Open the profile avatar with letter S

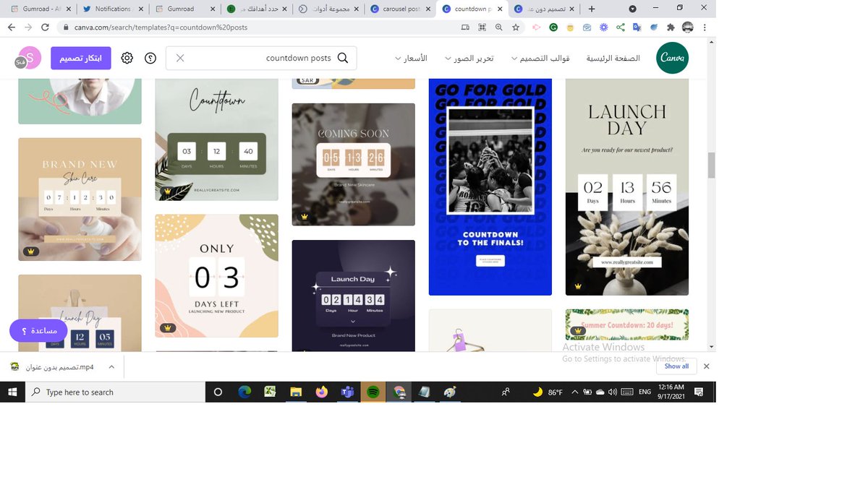pyautogui.click(x=29, y=57)
